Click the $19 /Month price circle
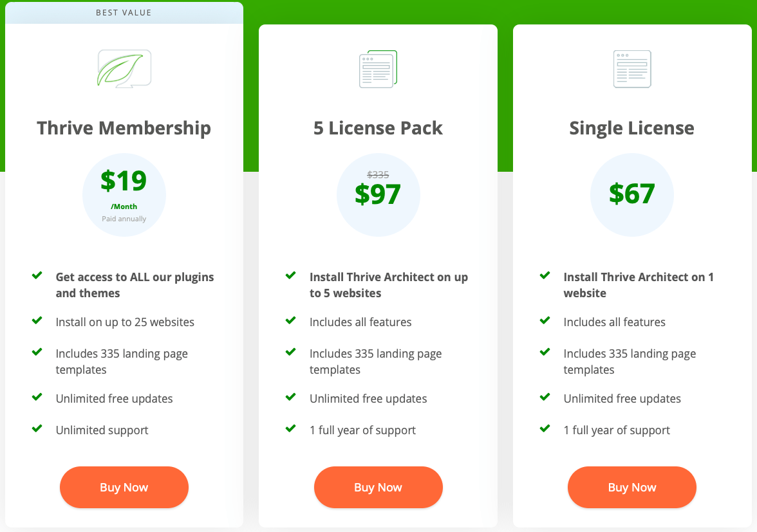The image size is (757, 532). 124,195
